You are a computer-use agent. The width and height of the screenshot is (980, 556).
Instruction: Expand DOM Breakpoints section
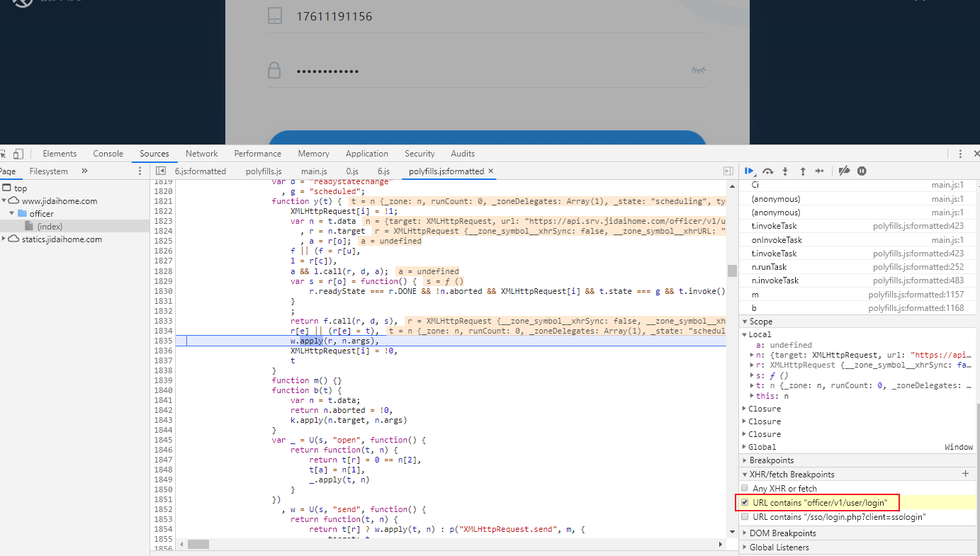point(745,533)
